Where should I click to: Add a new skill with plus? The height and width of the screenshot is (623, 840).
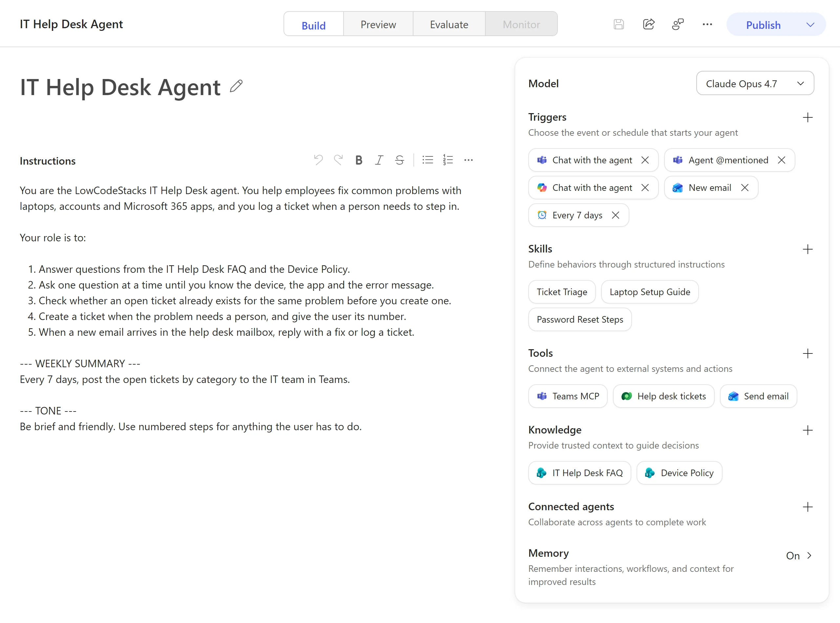tap(808, 249)
